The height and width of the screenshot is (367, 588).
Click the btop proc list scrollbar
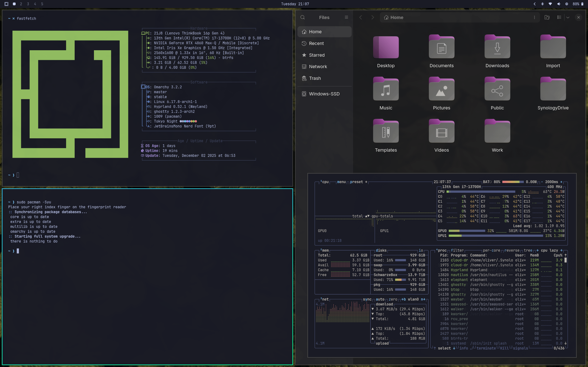pyautogui.click(x=565, y=260)
